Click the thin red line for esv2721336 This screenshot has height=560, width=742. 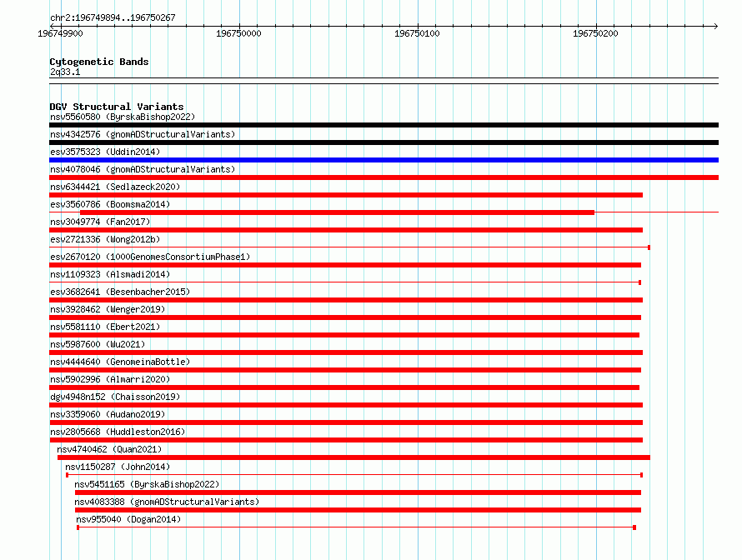coord(349,247)
